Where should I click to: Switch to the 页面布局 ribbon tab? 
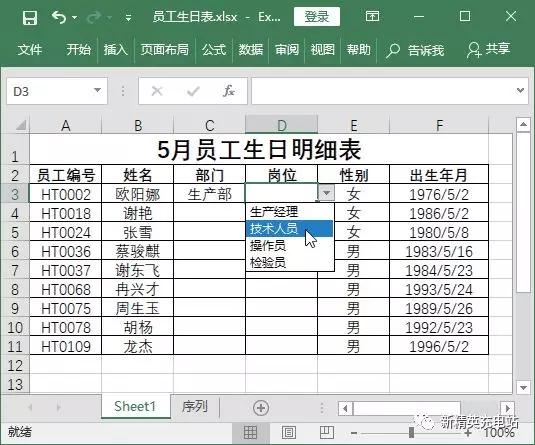click(165, 50)
